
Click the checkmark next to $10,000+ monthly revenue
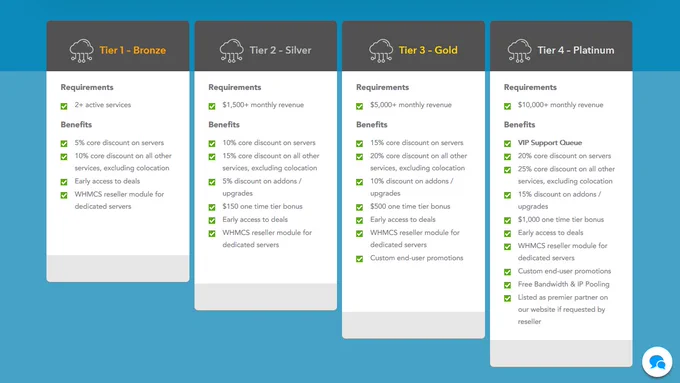(507, 106)
